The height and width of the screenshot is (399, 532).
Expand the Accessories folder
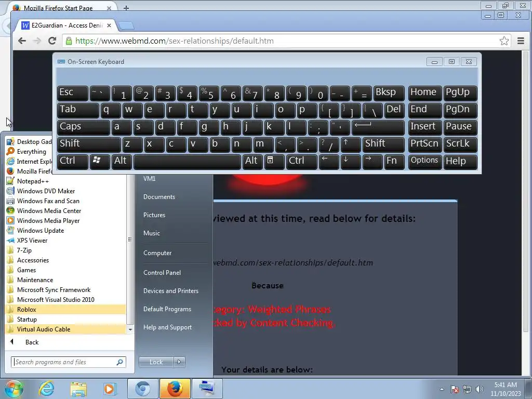pyautogui.click(x=33, y=260)
